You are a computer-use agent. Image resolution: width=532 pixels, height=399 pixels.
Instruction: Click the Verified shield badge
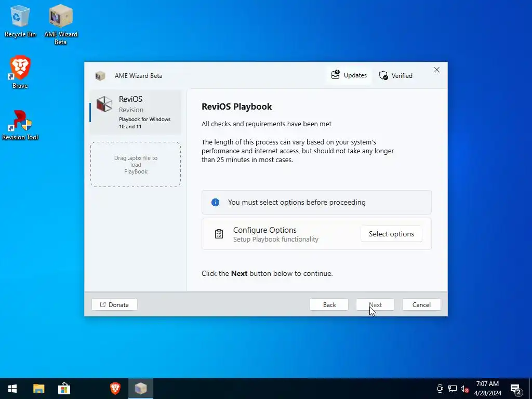pyautogui.click(x=395, y=76)
